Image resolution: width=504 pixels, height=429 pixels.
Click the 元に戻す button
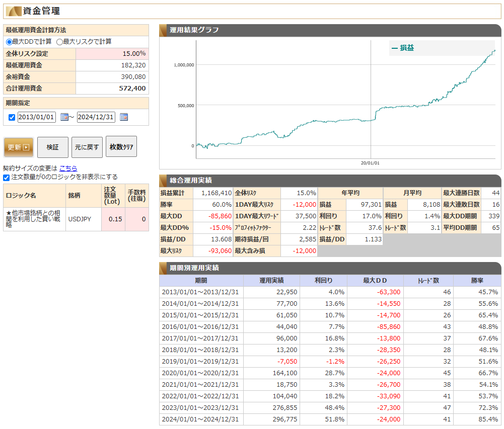pos(87,147)
